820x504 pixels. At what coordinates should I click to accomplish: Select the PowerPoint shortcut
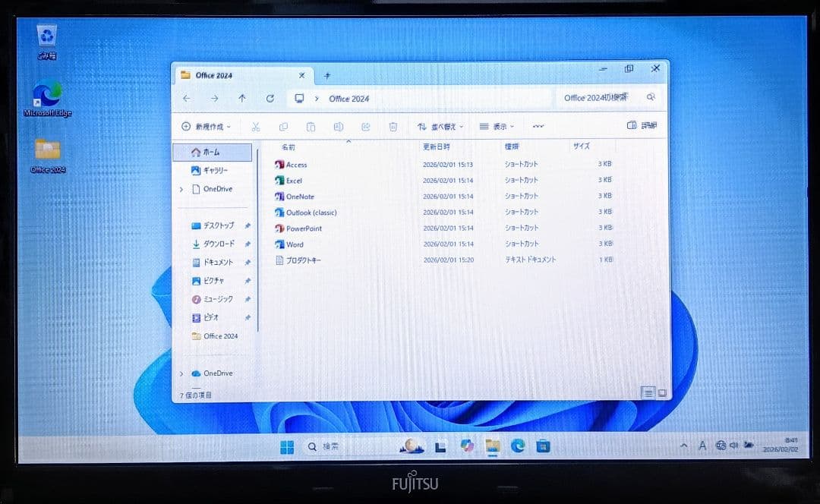coord(299,228)
